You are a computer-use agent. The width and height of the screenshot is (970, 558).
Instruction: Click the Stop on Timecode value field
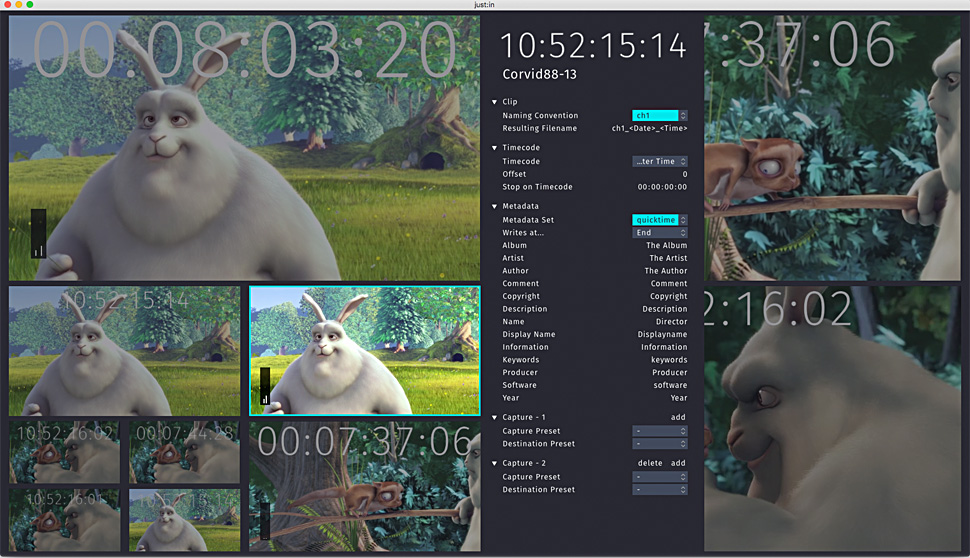[x=662, y=187]
